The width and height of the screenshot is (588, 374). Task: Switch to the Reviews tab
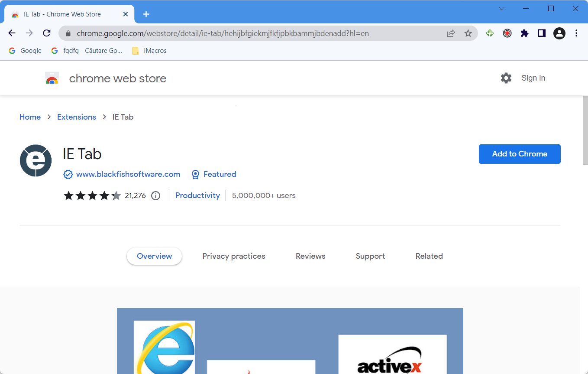(x=310, y=256)
